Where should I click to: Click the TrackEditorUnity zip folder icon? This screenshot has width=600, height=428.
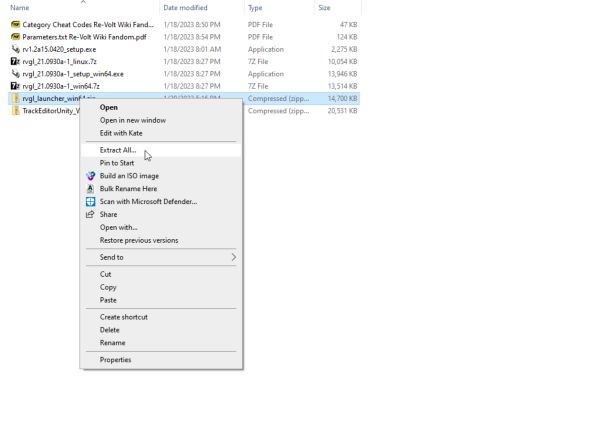pyautogui.click(x=15, y=111)
